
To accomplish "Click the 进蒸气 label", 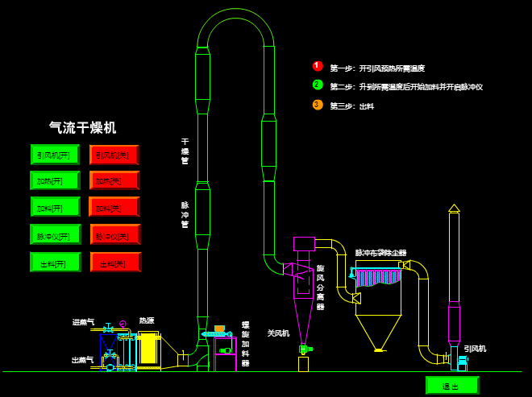I will (x=83, y=322).
